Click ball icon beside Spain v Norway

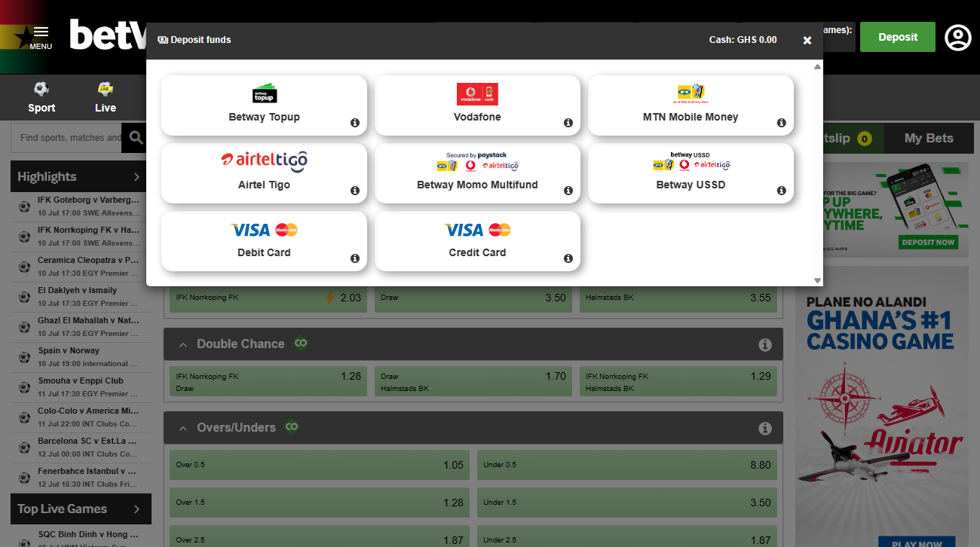[24, 356]
